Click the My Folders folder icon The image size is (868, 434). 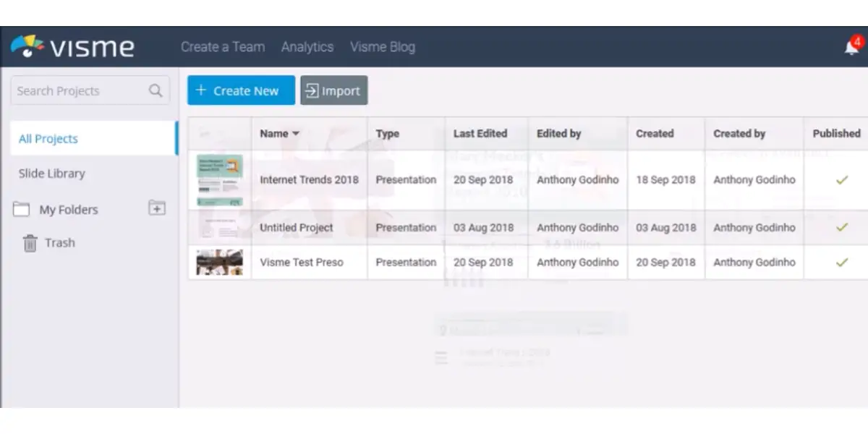coord(22,210)
